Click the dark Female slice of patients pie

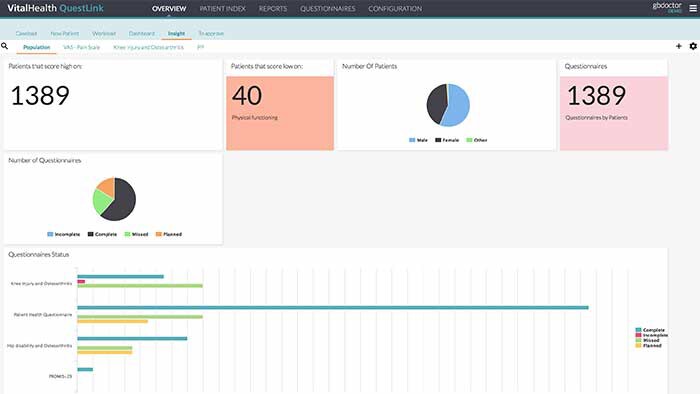point(436,104)
